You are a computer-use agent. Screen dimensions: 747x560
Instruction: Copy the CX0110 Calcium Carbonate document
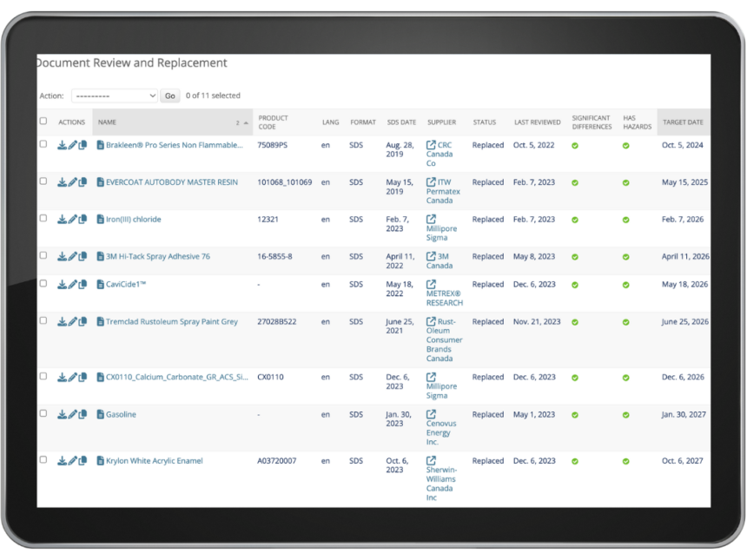coord(83,378)
